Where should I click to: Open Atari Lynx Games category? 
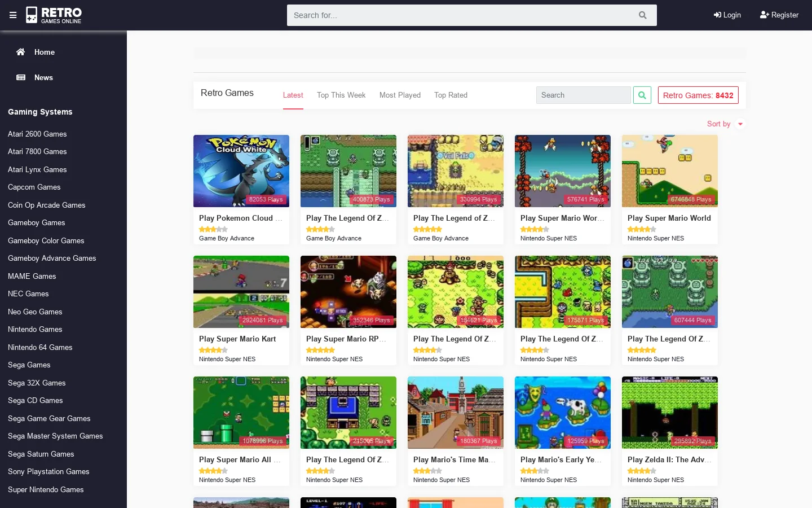pyautogui.click(x=37, y=169)
